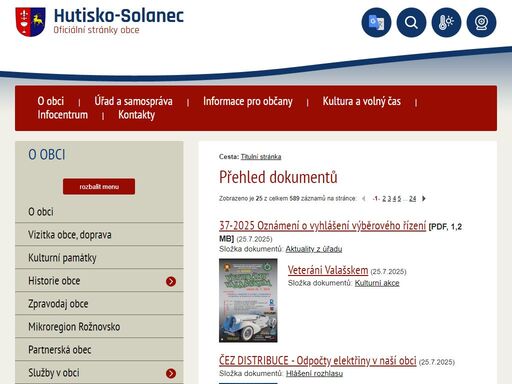The image size is (512, 384).
Task: Open Informace pro občany menu
Action: (x=248, y=101)
